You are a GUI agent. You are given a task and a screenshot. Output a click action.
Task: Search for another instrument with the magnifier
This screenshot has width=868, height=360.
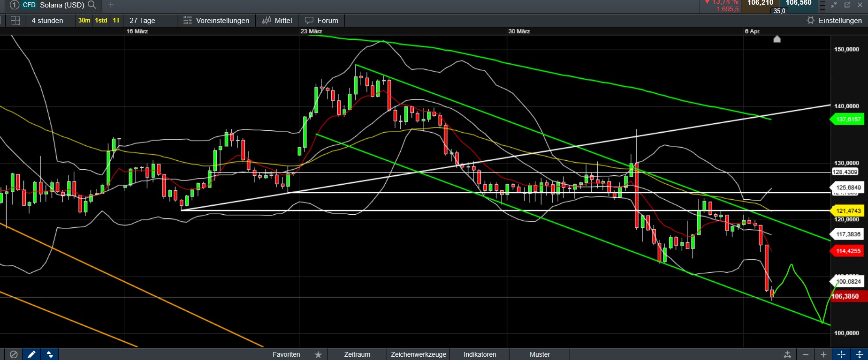[x=92, y=5]
